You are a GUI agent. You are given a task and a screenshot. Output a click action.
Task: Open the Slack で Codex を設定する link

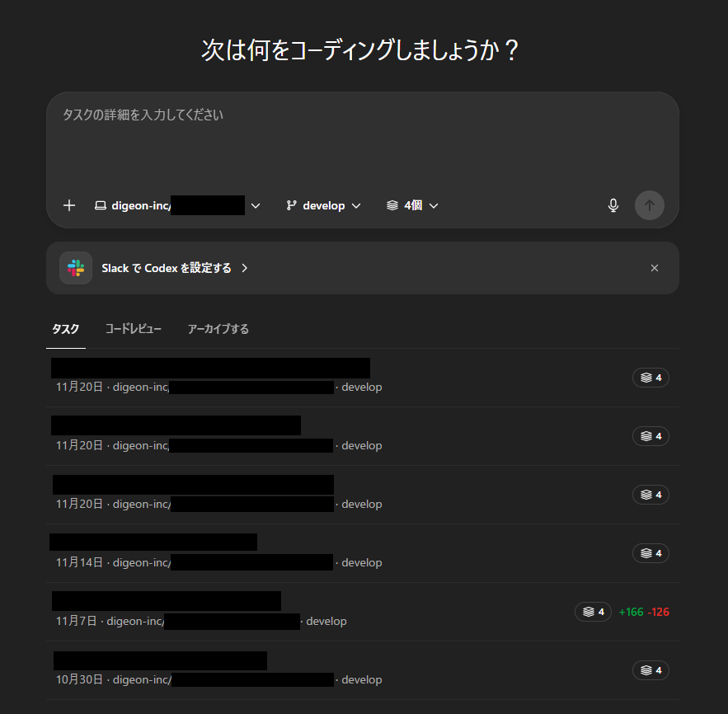point(165,268)
